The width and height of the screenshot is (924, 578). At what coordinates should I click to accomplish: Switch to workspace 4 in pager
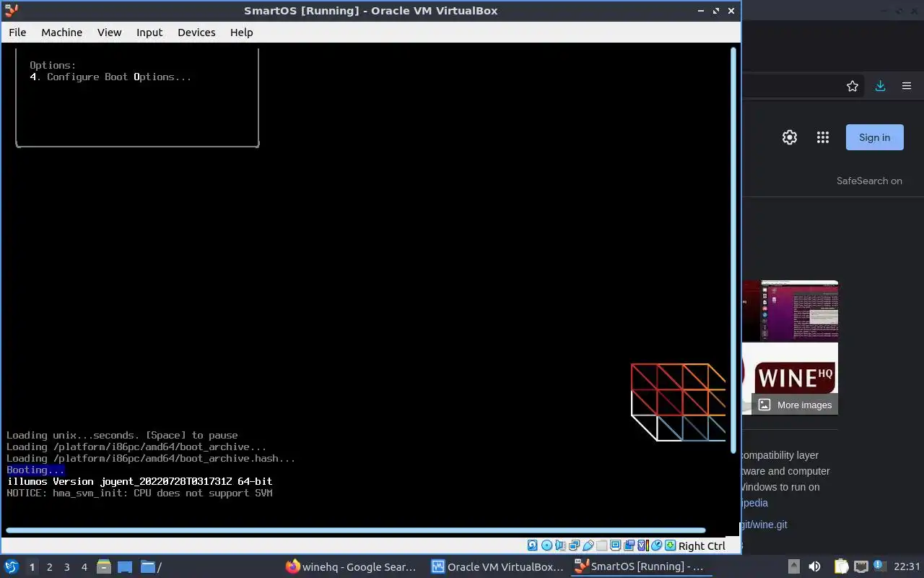coord(84,567)
